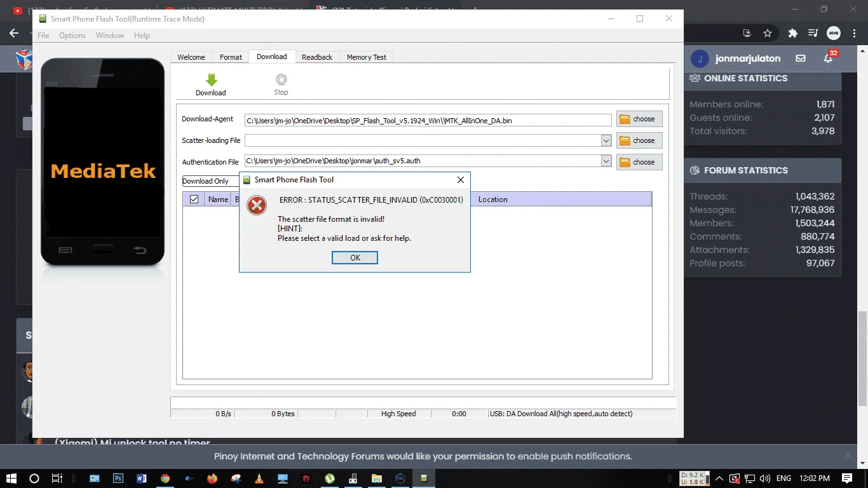
Task: Open Task View on the taskbar
Action: click(x=57, y=478)
